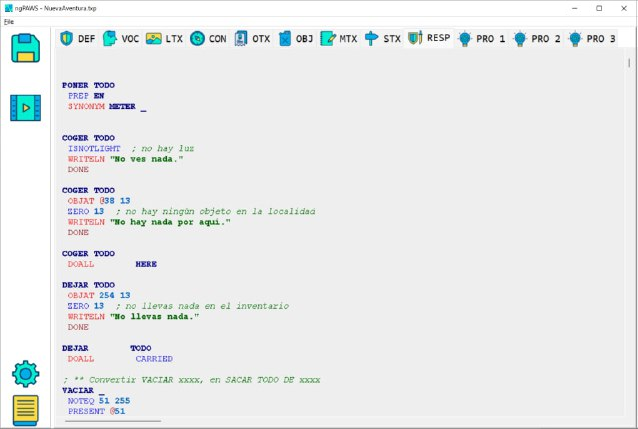Click the CON tab compass icon
This screenshot has width=638, height=429.
tap(197, 39)
